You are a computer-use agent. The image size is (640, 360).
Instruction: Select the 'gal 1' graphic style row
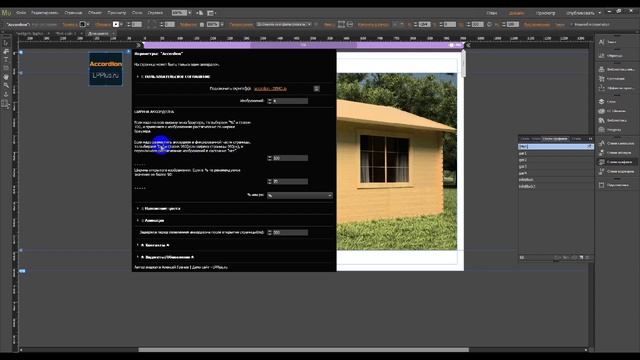coord(556,153)
